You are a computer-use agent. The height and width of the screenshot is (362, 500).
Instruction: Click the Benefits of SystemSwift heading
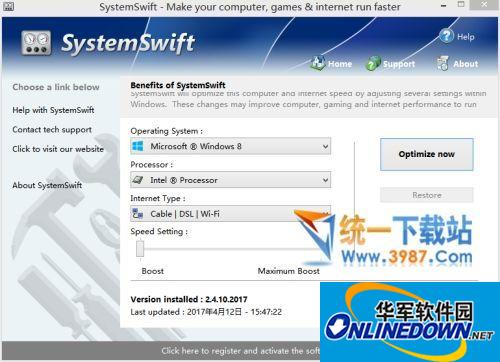coord(178,85)
